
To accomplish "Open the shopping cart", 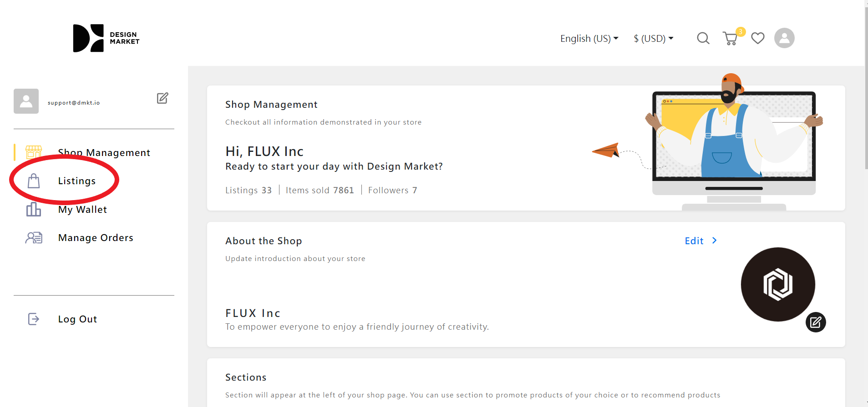I will (x=730, y=39).
